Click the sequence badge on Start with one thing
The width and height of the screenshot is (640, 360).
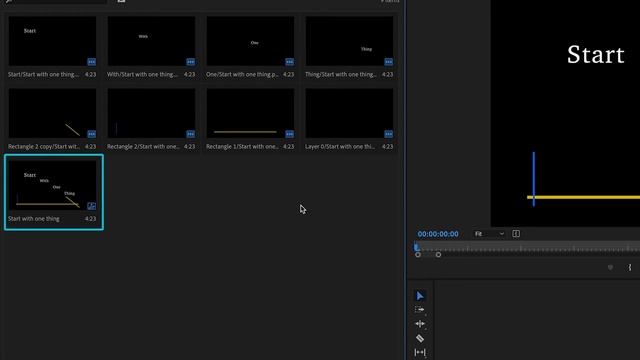click(91, 206)
